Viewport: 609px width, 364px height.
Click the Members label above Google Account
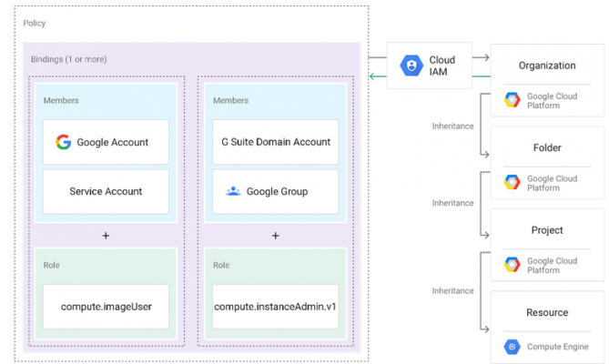tap(61, 100)
